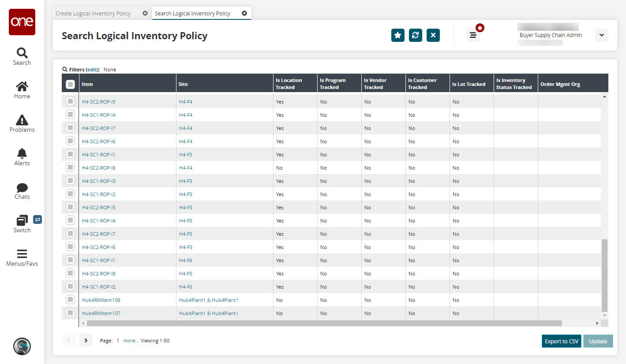Close the Search Logical Inventory Policy tab

pos(244,13)
